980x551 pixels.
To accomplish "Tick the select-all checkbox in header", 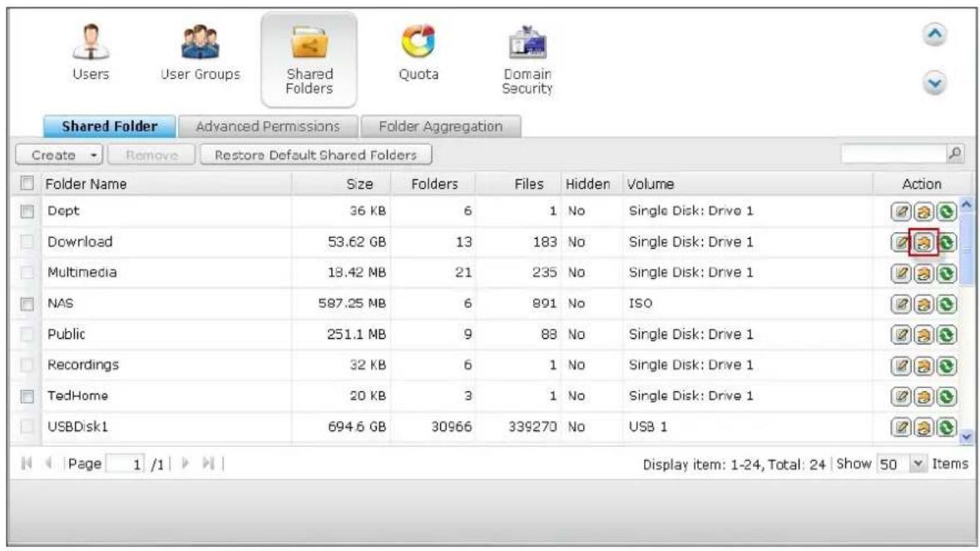I will [27, 182].
